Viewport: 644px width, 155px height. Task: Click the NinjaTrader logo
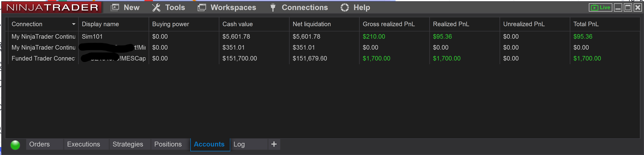point(52,7)
